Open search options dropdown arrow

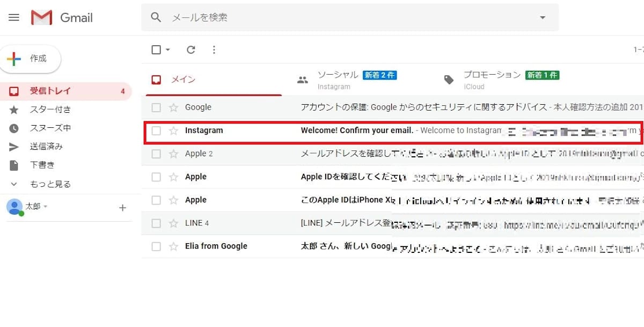point(543,18)
